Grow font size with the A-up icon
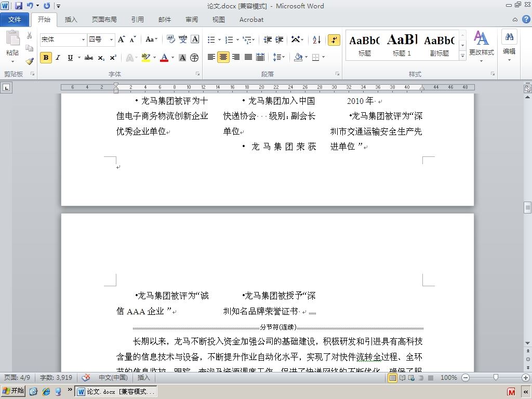The image size is (532, 399). (121, 39)
